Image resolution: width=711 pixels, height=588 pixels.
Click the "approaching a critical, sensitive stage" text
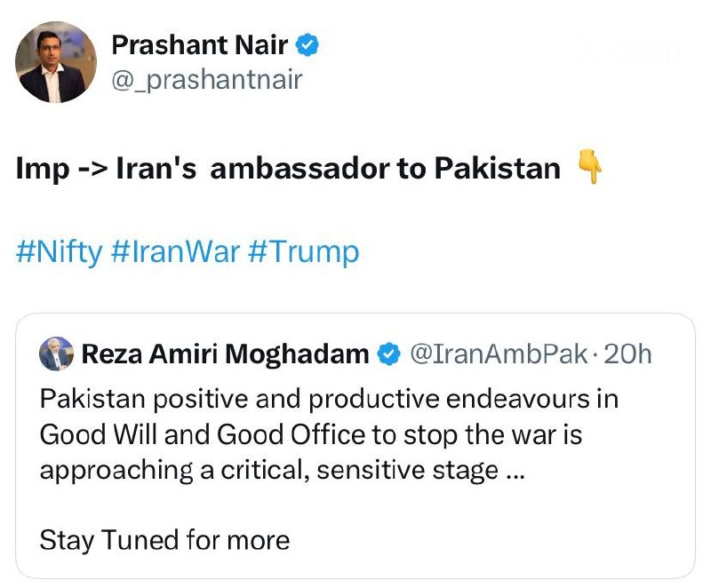point(268,470)
